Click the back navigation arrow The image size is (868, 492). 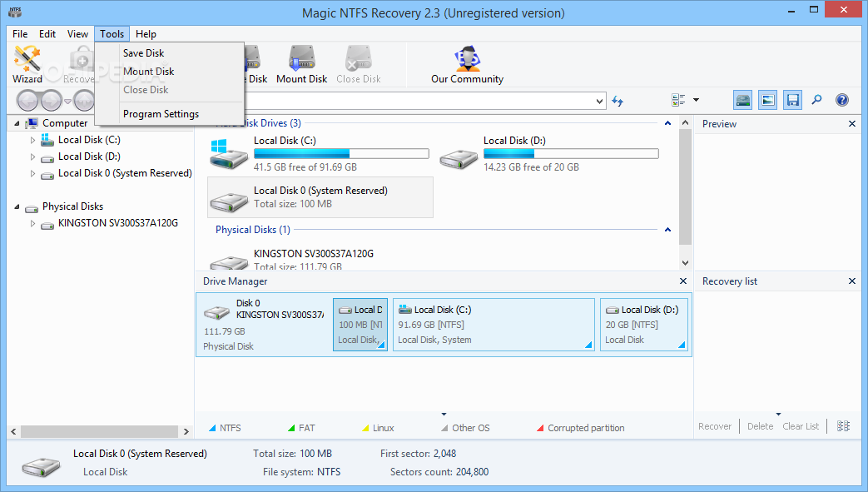27,101
